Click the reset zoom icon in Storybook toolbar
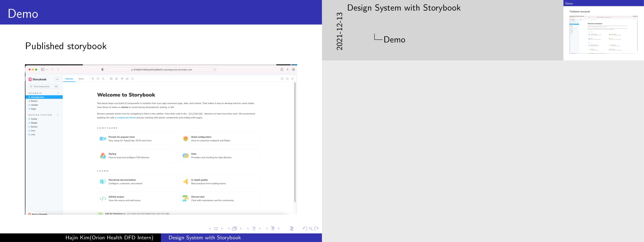Image resolution: width=644 pixels, height=242 pixels. 103,79
